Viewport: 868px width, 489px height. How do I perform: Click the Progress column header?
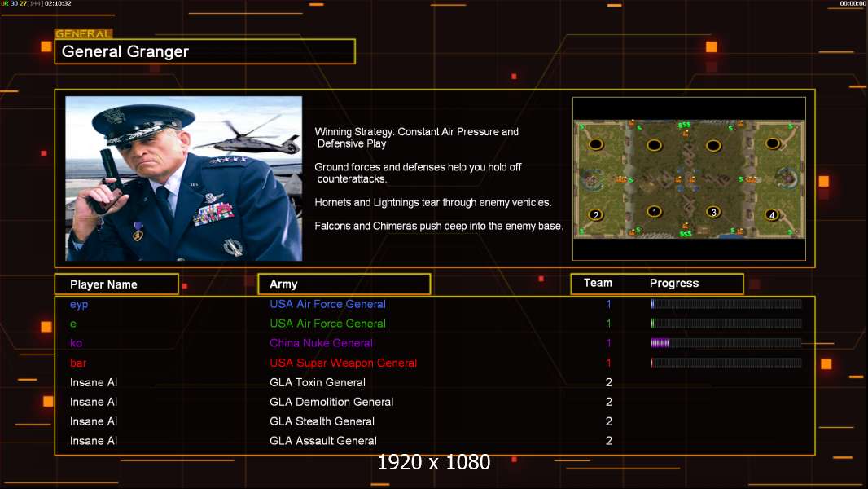pyautogui.click(x=674, y=283)
